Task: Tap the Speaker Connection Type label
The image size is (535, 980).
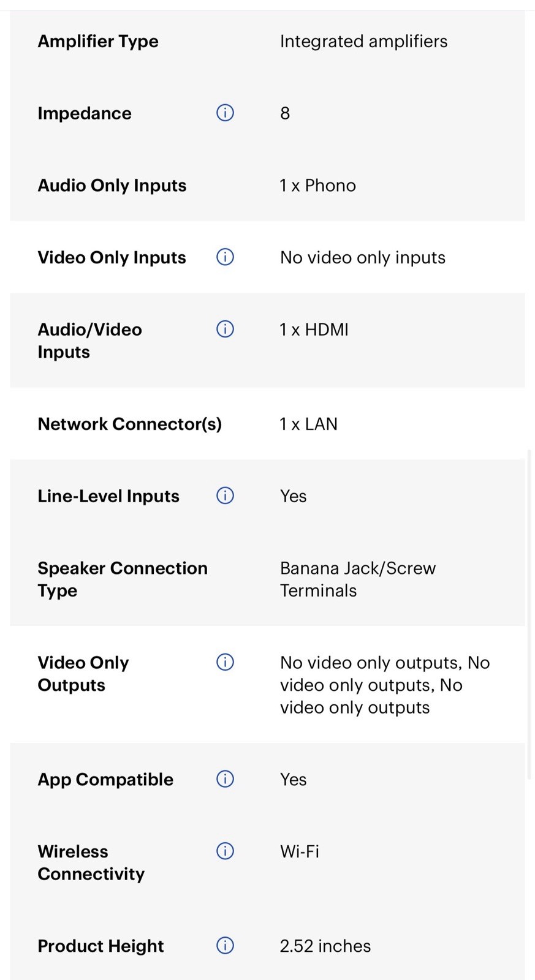Action: tap(123, 579)
